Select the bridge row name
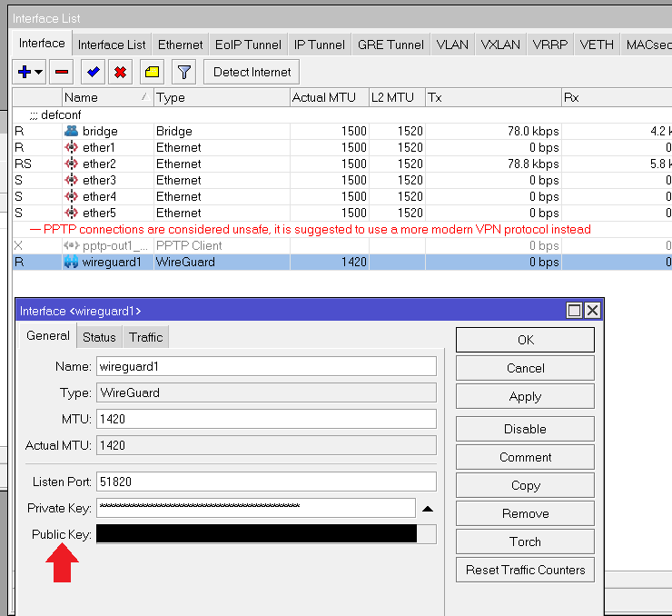672x616 pixels. click(100, 131)
